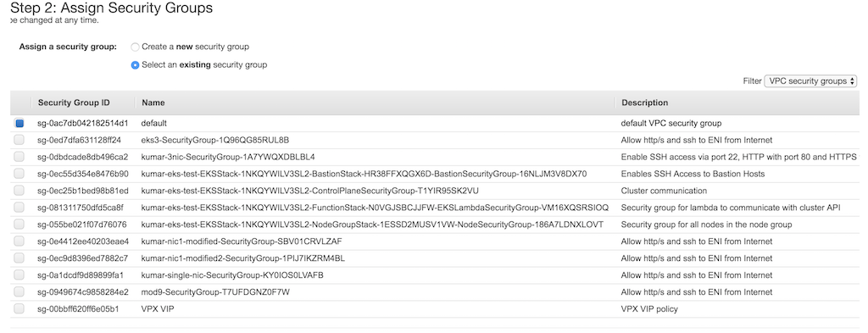Viewport: 868px width, 333px height.
Task: Enable checkbox for EKSLambdaSecurityGroup row
Action: click(19, 208)
